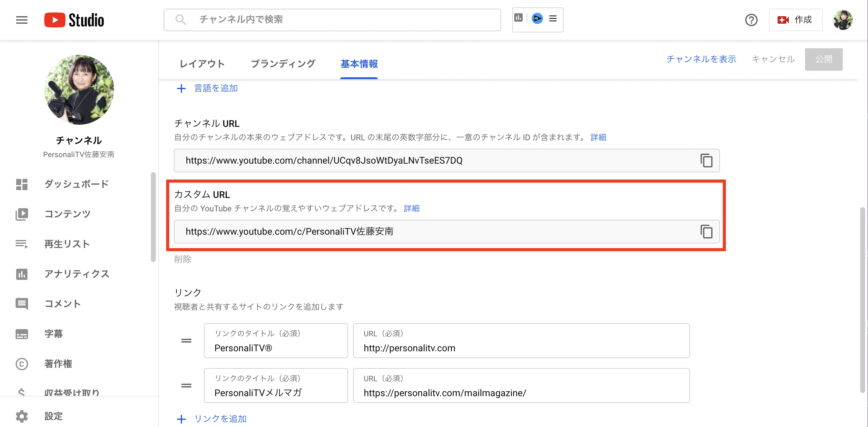The height and width of the screenshot is (427, 868).
Task: Grab the reorder handle for PersonaliTV® link
Action: point(186,341)
